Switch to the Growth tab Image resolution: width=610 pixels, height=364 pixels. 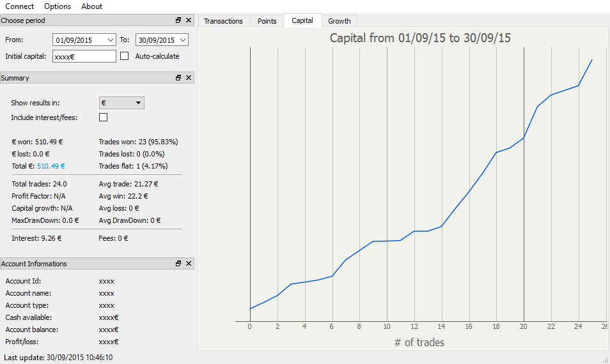pyautogui.click(x=339, y=21)
